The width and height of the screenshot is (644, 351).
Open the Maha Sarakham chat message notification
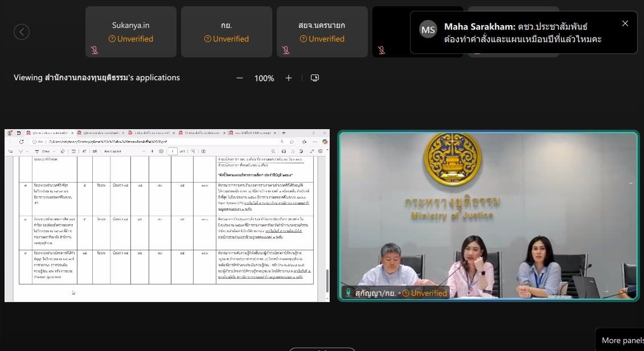coord(523,33)
